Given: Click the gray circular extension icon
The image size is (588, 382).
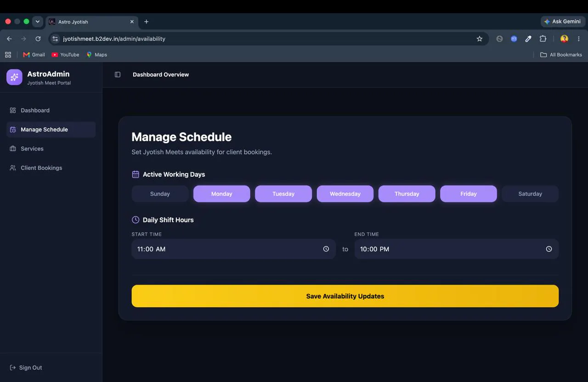Looking at the screenshot, I should coord(499,39).
